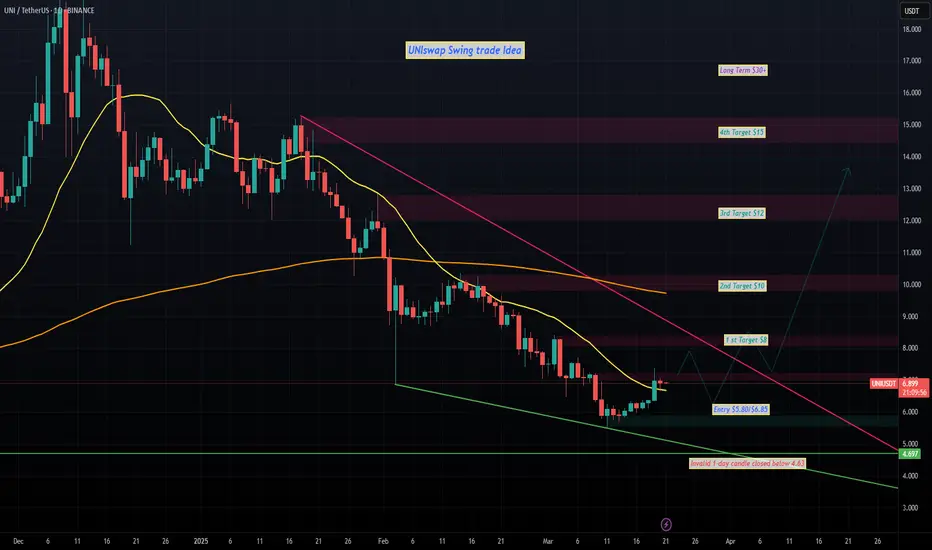Click the lightning event icon on time axis
932x550 pixels.
[666, 524]
